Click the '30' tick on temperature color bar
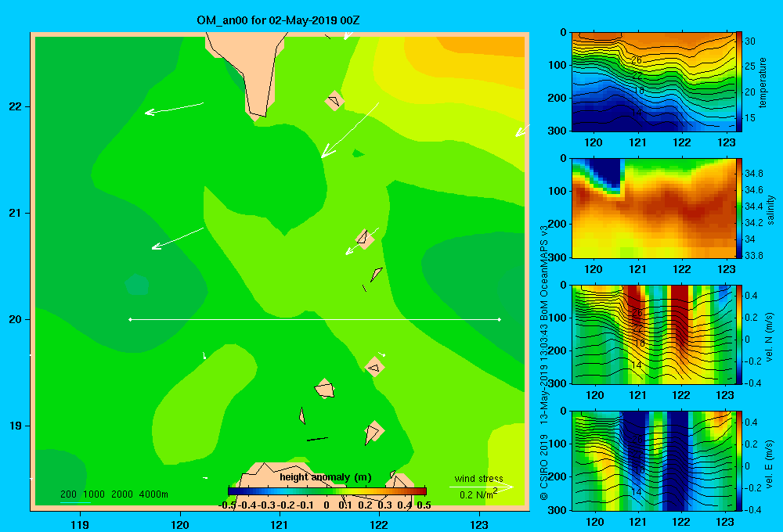This screenshot has width=783, height=532. 750,41
